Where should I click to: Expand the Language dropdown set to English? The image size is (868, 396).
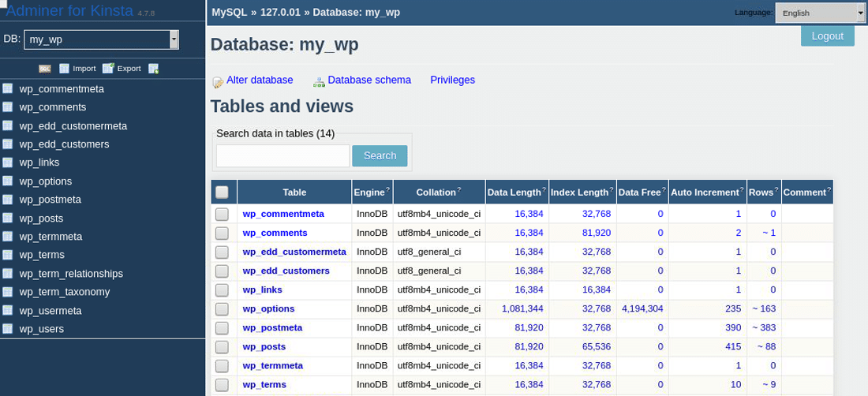coord(820,13)
